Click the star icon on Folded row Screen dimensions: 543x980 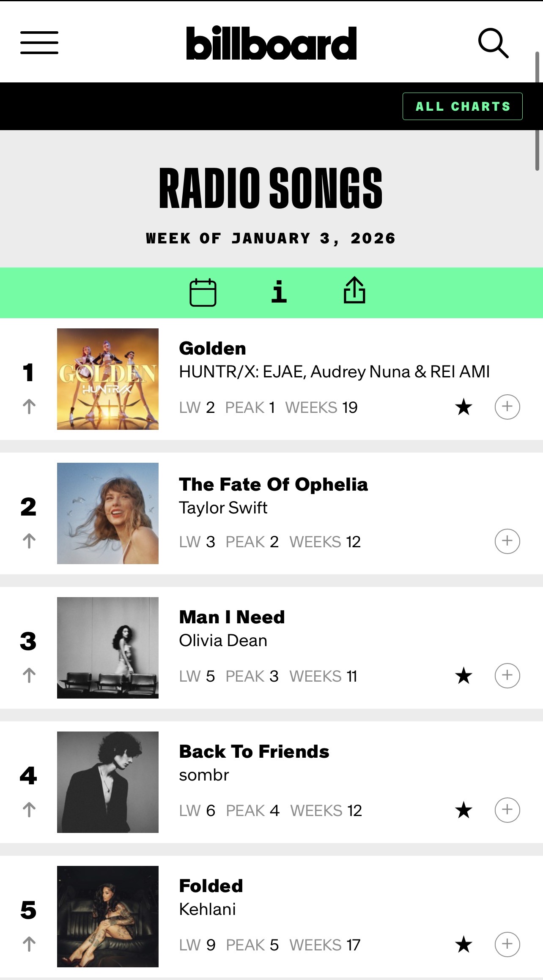coord(463,945)
